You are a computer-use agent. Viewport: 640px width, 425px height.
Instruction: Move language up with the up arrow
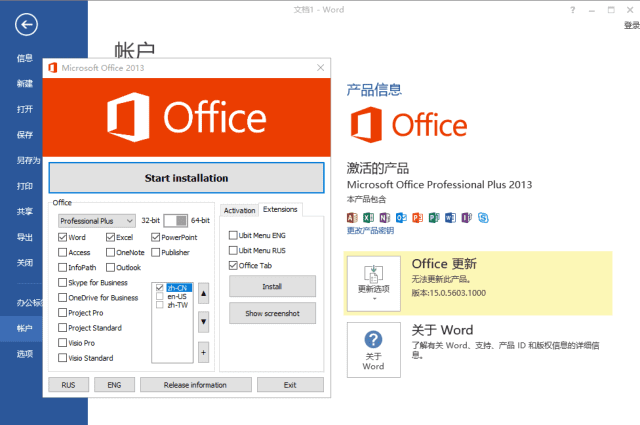203,294
